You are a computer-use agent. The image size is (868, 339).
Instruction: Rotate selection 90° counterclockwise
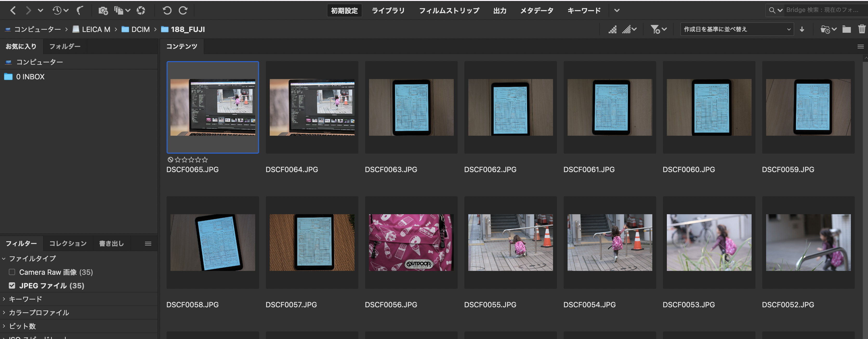(x=167, y=10)
